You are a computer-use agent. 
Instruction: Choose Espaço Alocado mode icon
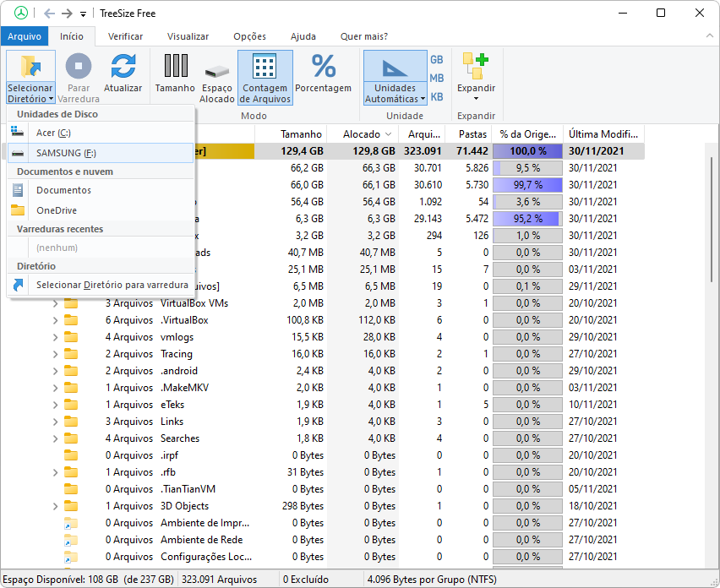tap(216, 72)
